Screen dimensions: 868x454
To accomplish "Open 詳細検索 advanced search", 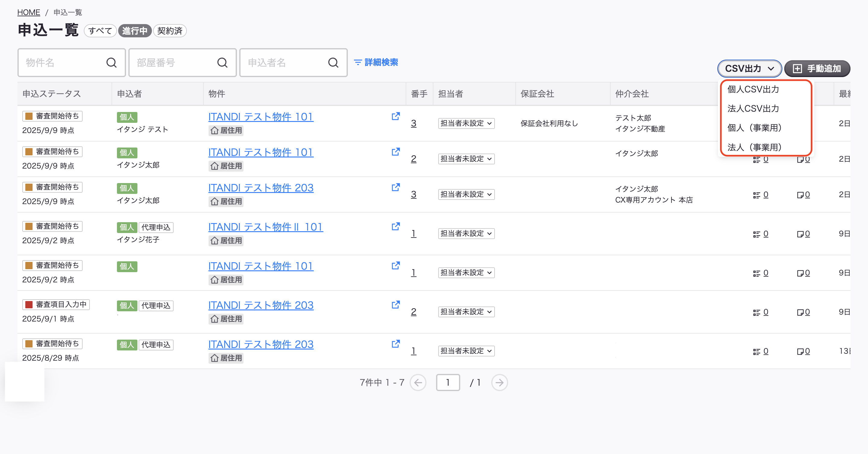I will pos(376,63).
